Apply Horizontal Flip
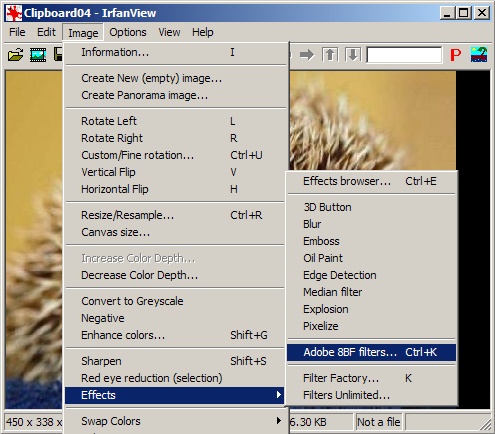 175,189
